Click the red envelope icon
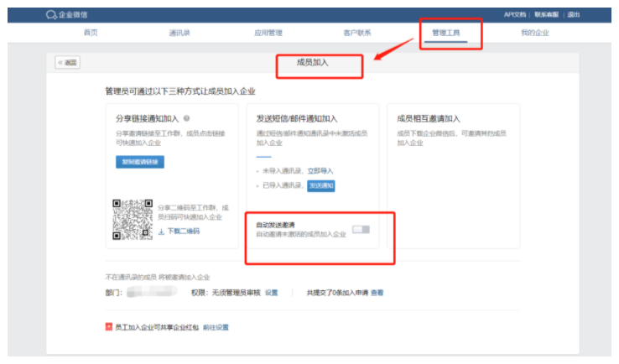Screen dimensions: 619x364 tap(108, 326)
